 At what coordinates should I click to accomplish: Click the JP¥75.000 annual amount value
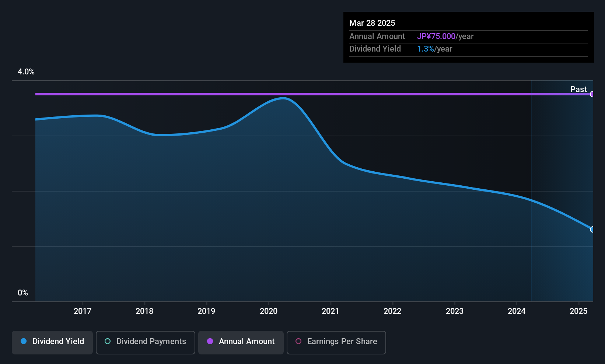point(436,36)
